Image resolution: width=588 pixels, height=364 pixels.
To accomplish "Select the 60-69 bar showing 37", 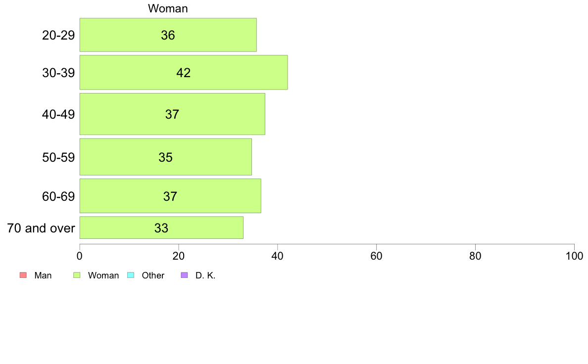I will 170,196.
